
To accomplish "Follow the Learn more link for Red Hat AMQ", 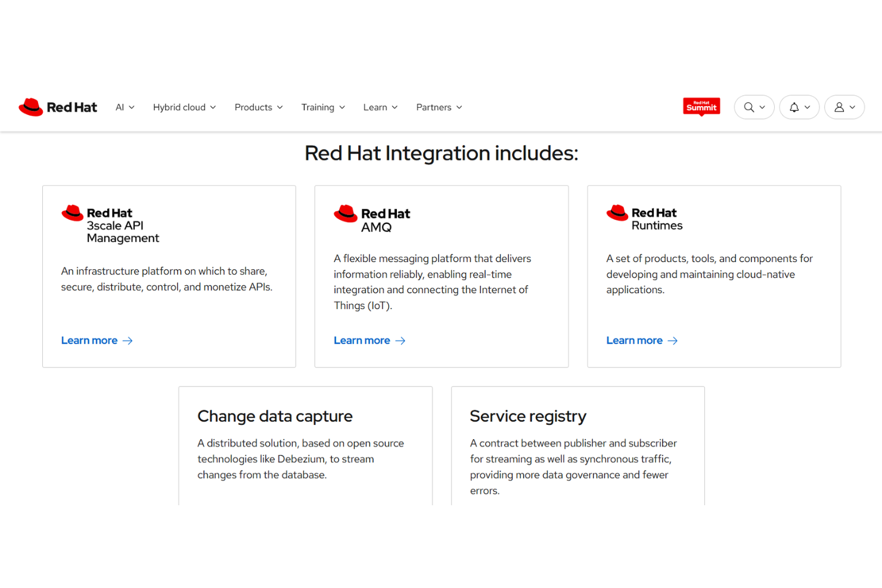I will tap(362, 340).
